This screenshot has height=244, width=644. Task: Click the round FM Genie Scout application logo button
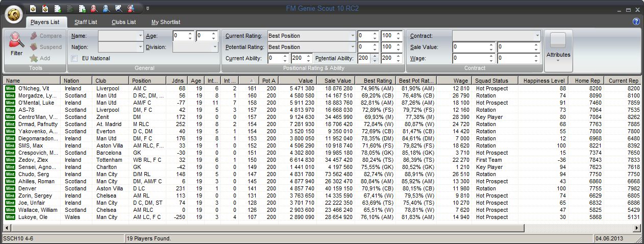tap(14, 14)
